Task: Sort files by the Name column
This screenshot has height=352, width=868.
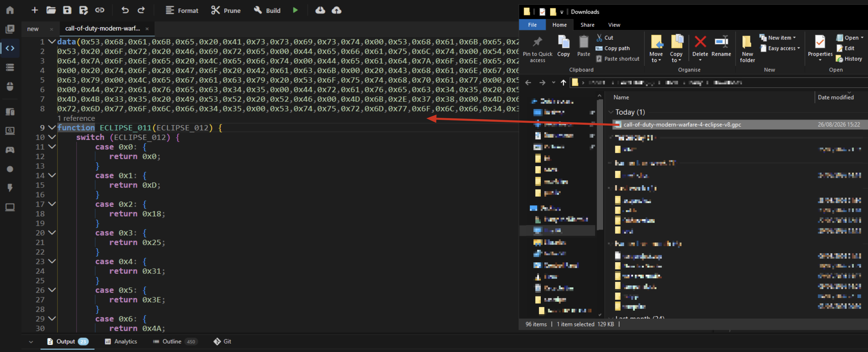Action: point(621,97)
